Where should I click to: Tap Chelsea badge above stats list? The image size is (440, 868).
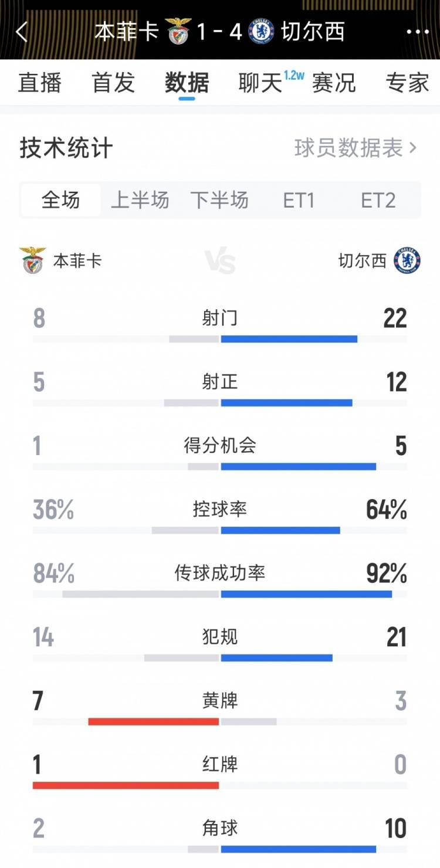(407, 260)
